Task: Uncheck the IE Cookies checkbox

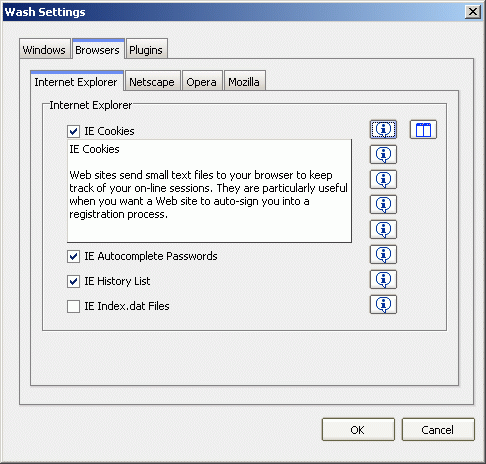Action: [x=73, y=131]
